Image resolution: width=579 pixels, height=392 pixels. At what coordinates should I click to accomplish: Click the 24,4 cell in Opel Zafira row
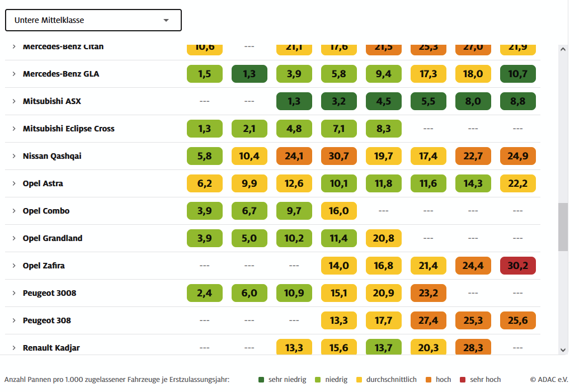[x=473, y=266]
